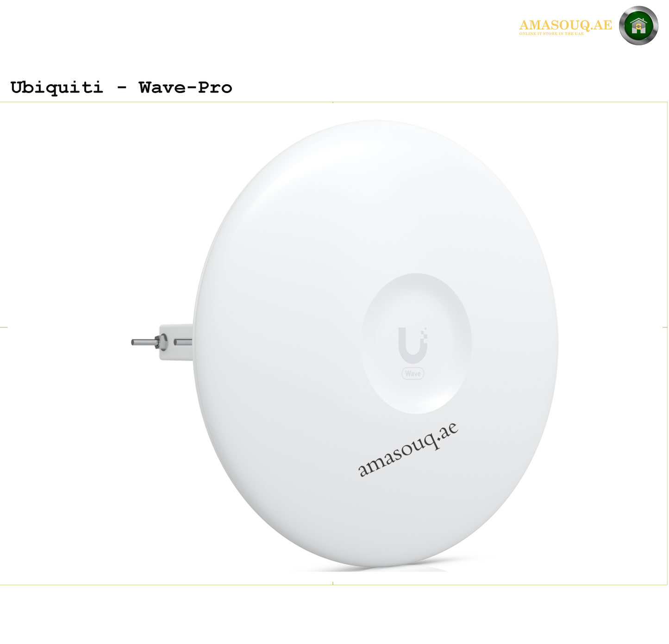Click the top center tick mark on the frame
Viewport: 669px width, 644px height.
[333, 102]
